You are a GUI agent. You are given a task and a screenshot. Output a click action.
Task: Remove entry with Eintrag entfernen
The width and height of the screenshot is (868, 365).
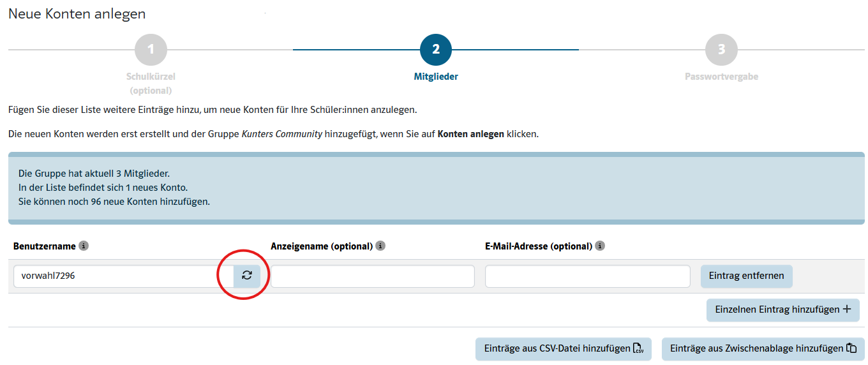click(746, 276)
